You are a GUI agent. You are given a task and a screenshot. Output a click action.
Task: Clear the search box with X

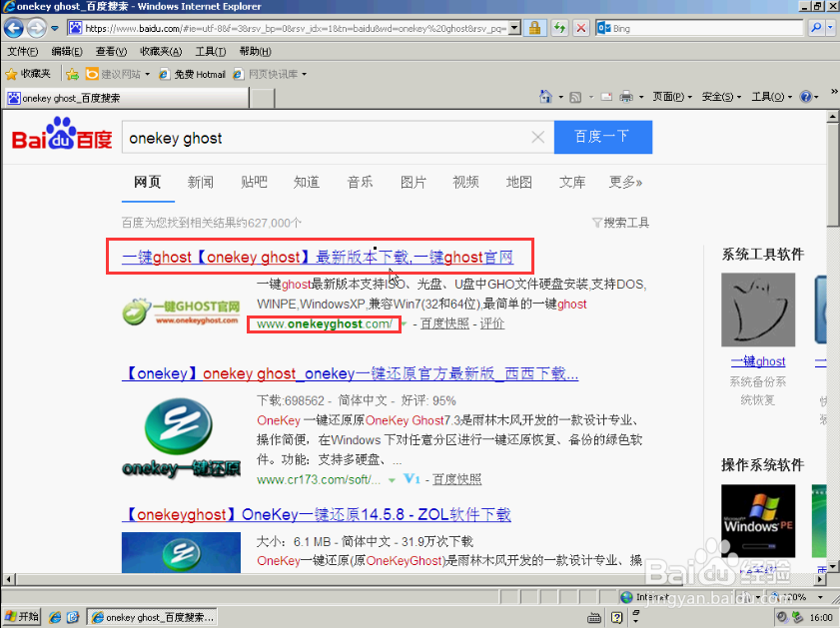point(537,138)
